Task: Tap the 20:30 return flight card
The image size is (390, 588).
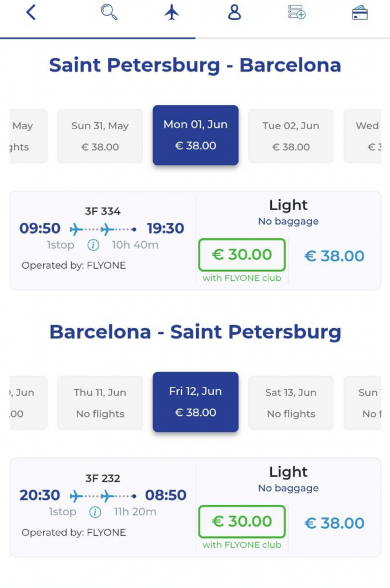Action: pos(102,506)
